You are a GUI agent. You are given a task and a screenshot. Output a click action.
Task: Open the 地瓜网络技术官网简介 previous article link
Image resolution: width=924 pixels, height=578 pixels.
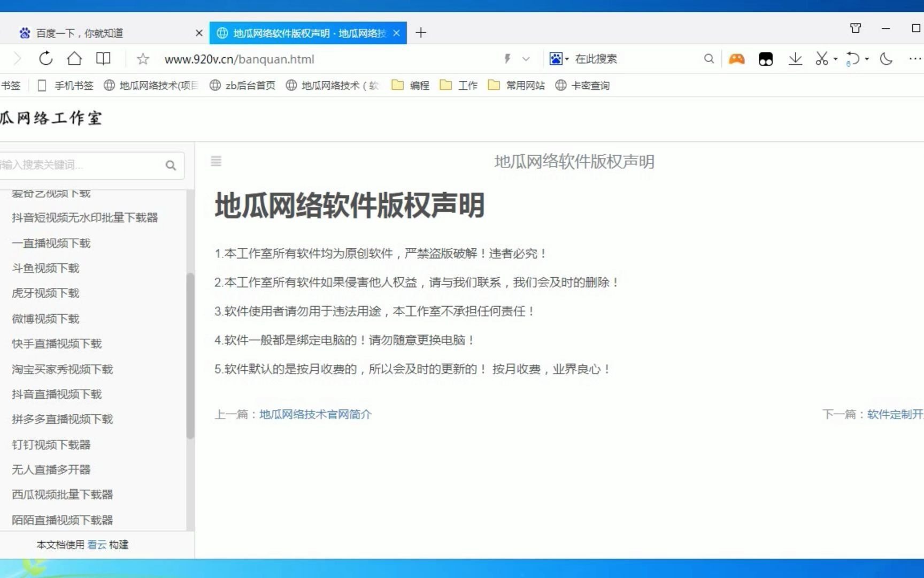314,414
